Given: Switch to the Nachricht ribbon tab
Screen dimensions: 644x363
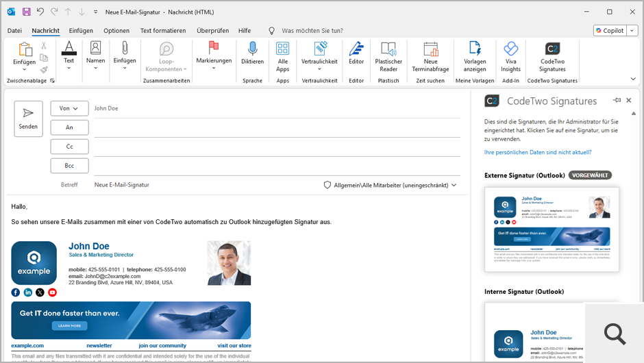Looking at the screenshot, I should [46, 30].
